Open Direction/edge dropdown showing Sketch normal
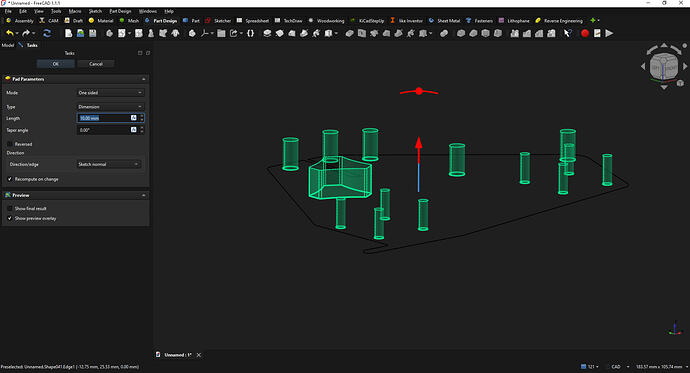This screenshot has height=373, width=690. [x=109, y=164]
